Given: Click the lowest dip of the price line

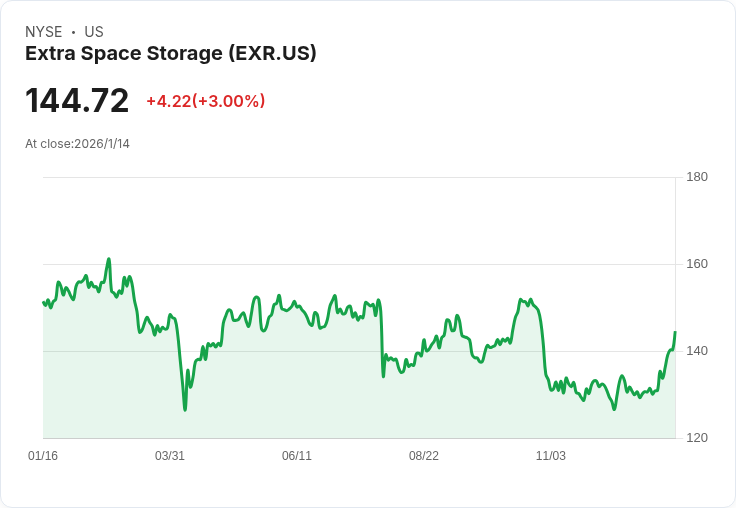Looking at the screenshot, I should (x=185, y=410).
